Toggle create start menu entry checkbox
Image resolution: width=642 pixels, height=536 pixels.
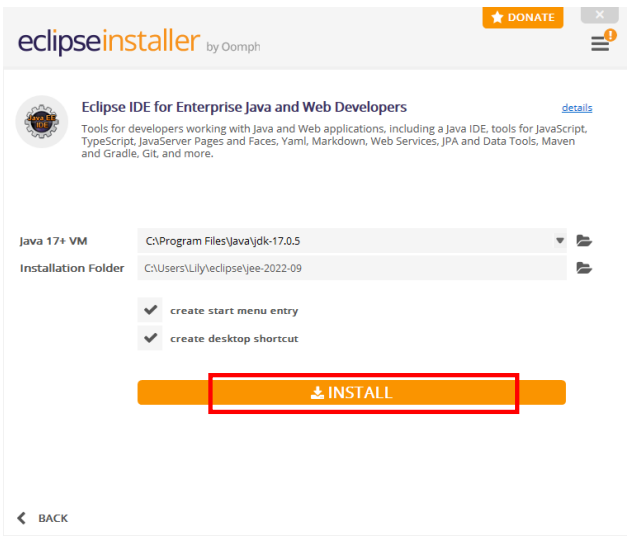tap(150, 310)
